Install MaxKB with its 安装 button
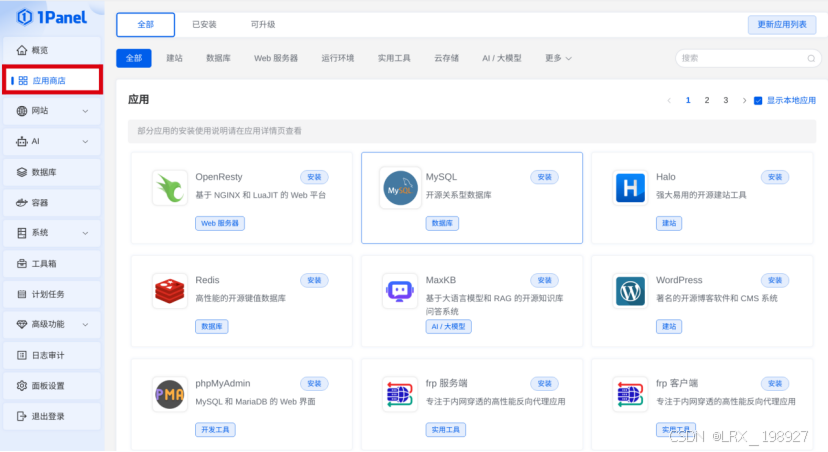This screenshot has width=828, height=452. [x=544, y=280]
